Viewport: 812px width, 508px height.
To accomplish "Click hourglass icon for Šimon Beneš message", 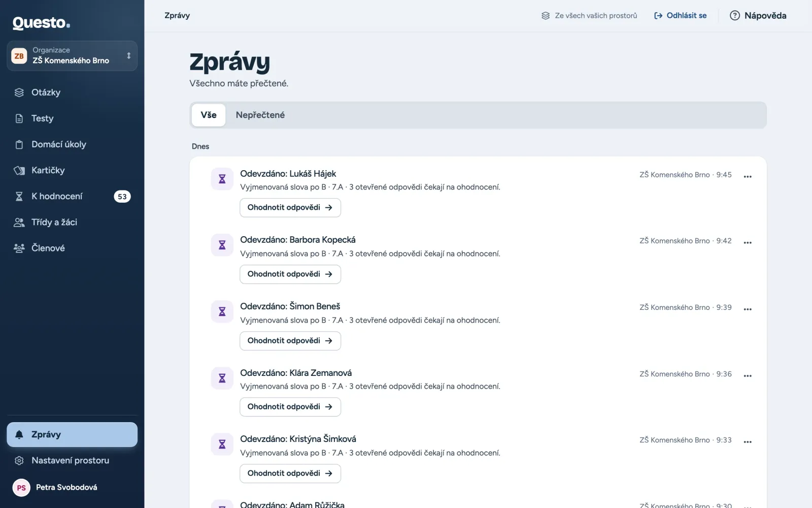I will (x=222, y=311).
